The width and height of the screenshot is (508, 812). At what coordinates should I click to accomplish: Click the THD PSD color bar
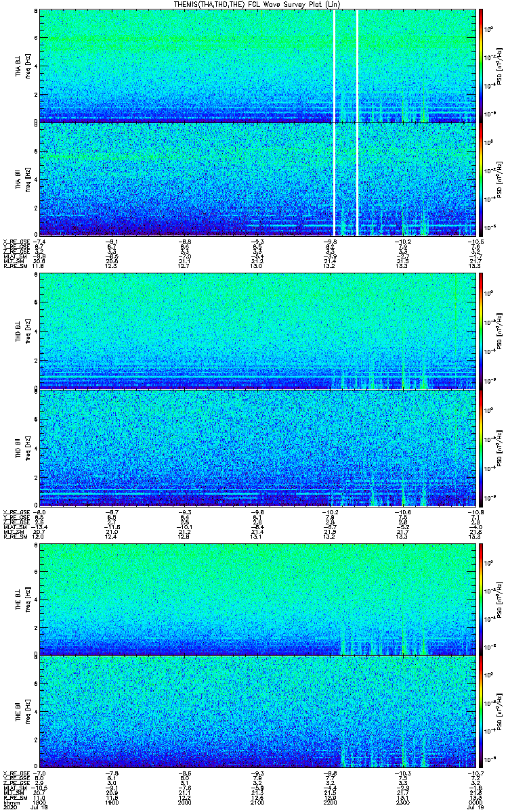point(481,389)
